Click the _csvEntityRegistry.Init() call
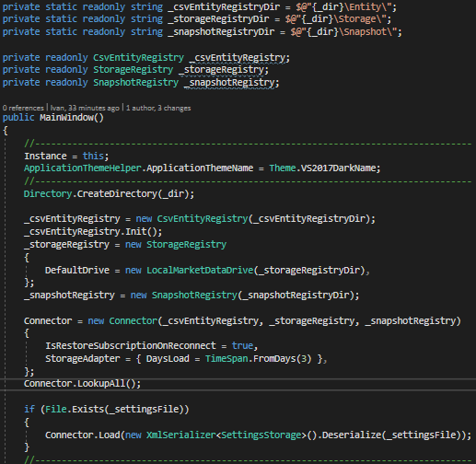Screen dimensions: 476x464 pos(93,231)
